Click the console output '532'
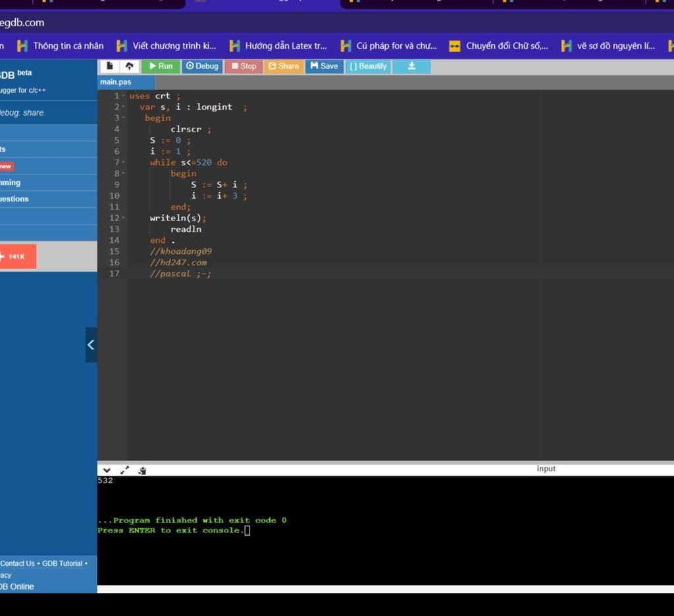 (x=105, y=480)
